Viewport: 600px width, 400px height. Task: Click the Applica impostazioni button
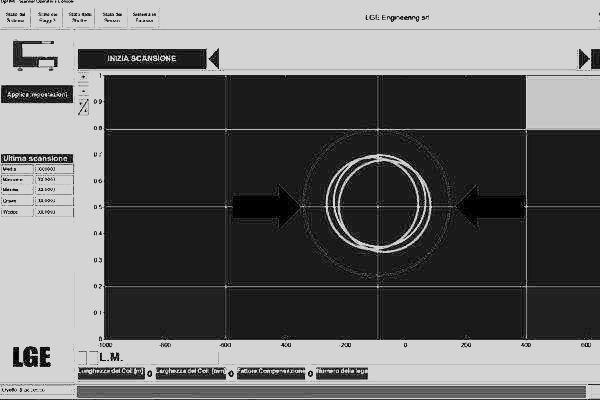(x=37, y=94)
